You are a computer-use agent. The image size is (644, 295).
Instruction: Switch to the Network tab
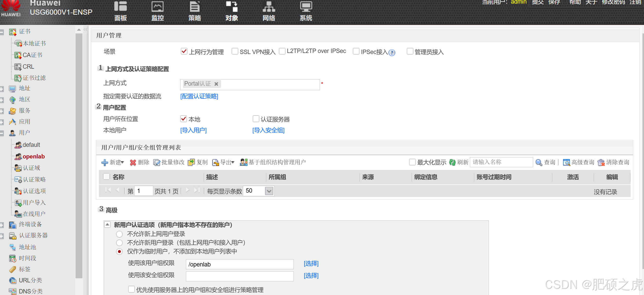(x=269, y=11)
